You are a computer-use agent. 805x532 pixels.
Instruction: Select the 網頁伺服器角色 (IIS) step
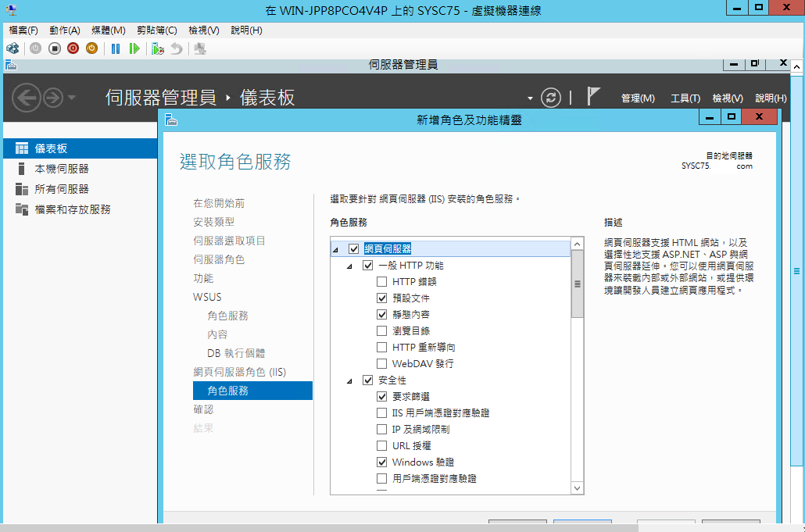click(x=240, y=372)
